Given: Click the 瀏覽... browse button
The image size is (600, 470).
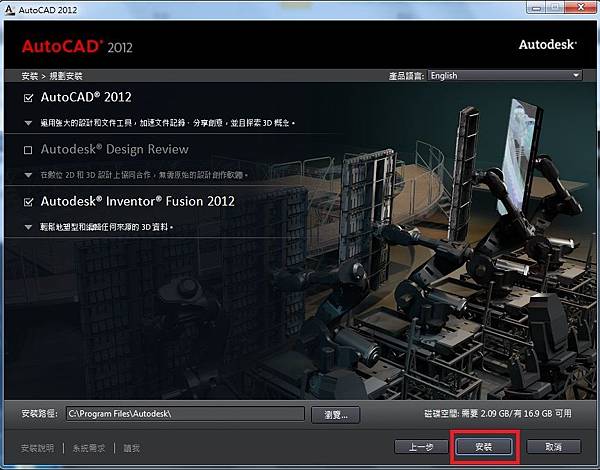Looking at the screenshot, I should point(336,415).
